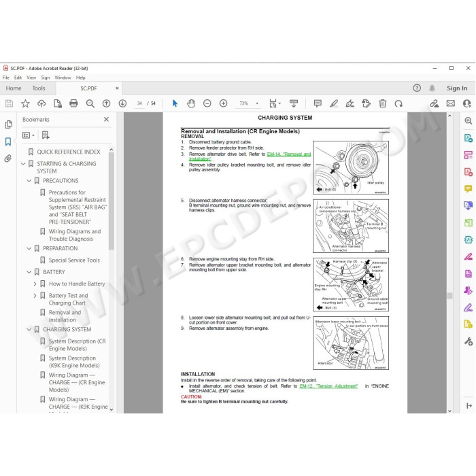Screen dimensions: 476x476
Task: Open the Sign menu
Action: (x=46, y=78)
